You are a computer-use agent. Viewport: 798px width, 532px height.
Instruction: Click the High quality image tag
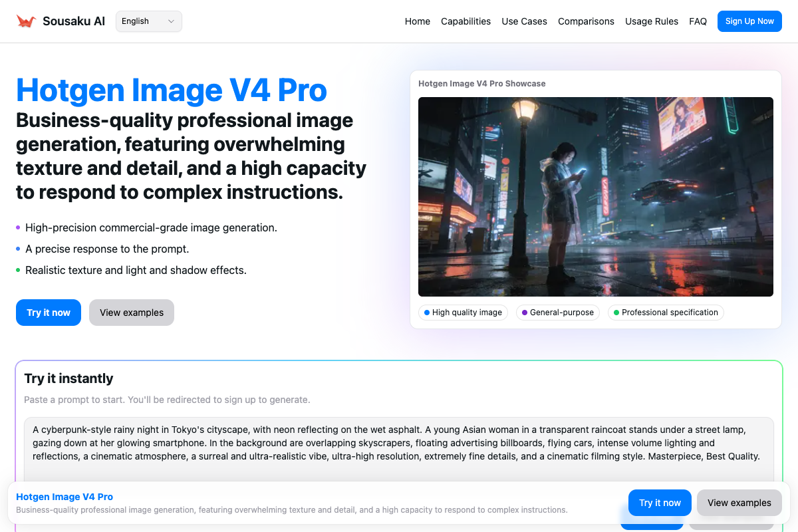(x=463, y=313)
